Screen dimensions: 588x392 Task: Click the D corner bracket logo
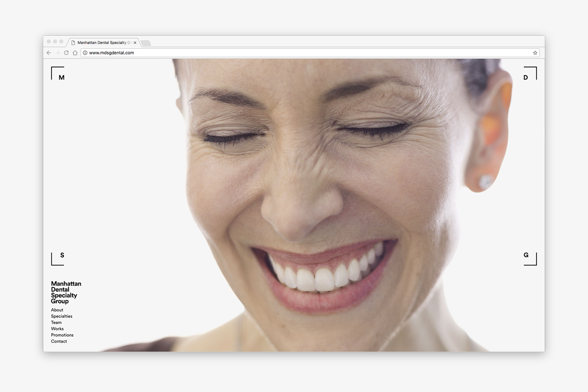(x=530, y=73)
